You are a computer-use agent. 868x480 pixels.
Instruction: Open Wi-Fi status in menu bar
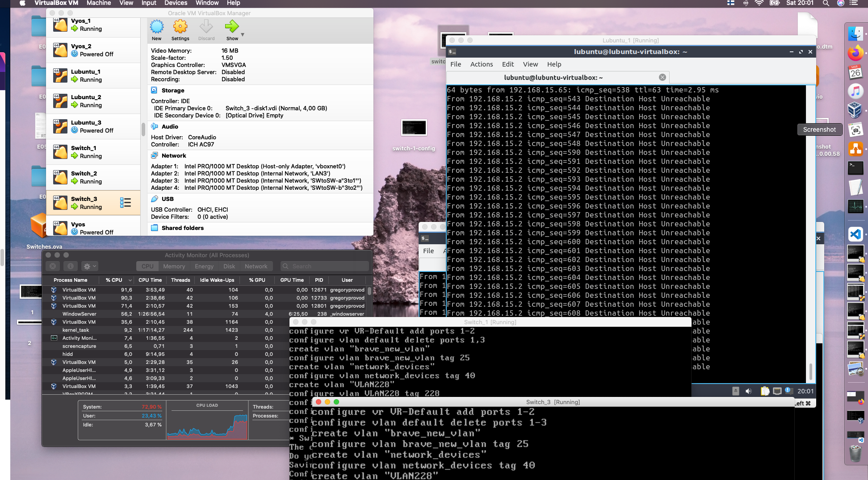(x=759, y=3)
